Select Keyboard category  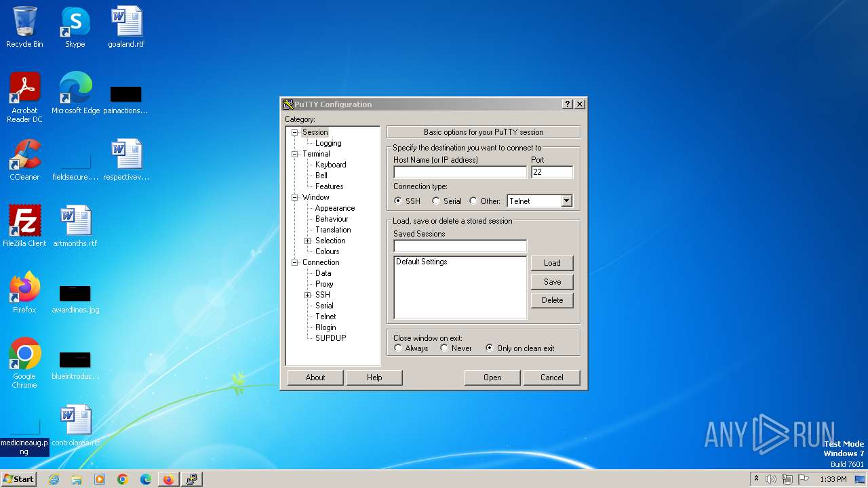[x=331, y=165]
